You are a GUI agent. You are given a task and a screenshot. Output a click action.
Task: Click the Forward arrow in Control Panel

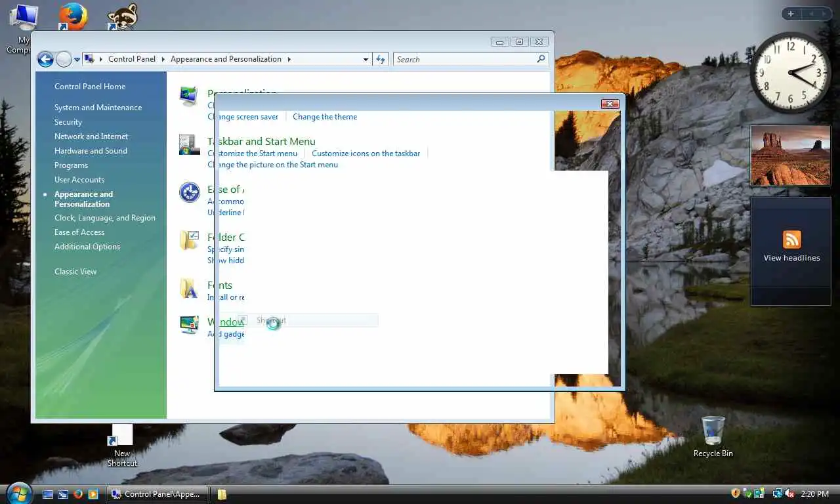(64, 60)
